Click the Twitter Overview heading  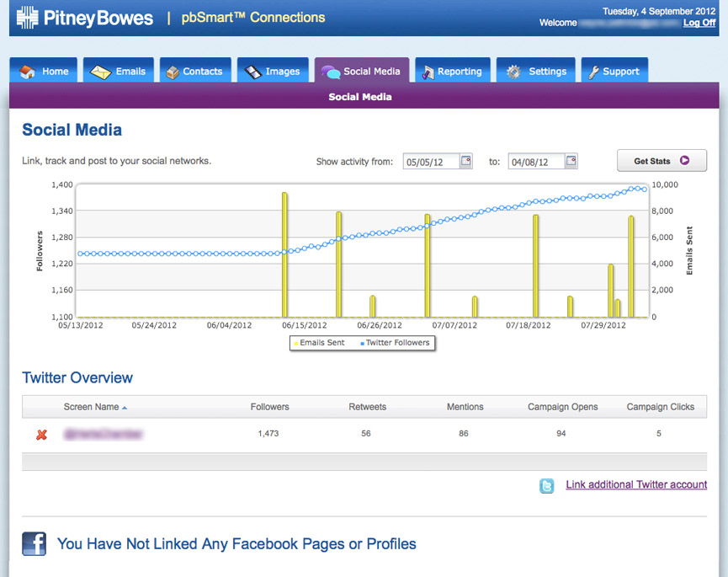point(77,377)
